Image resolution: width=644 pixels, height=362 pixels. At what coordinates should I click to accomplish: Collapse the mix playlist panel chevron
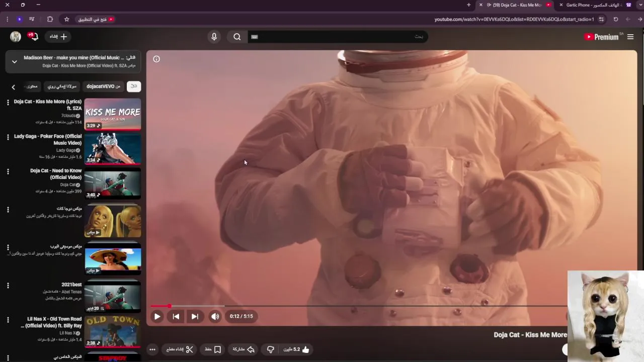[x=15, y=61]
